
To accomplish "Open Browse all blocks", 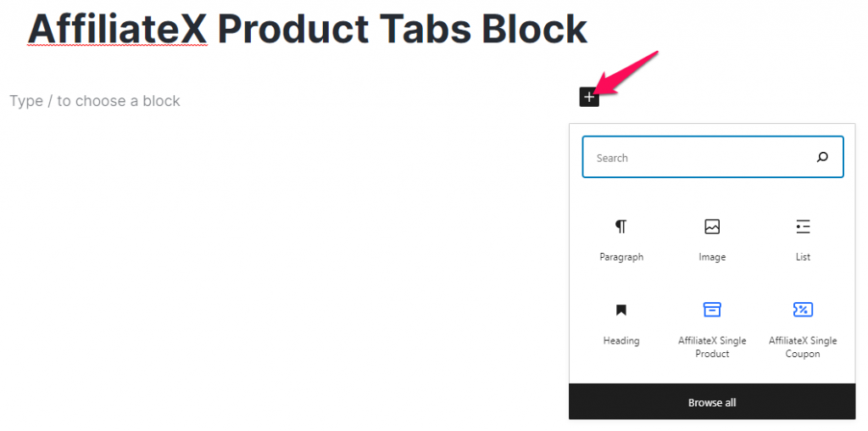I will pyautogui.click(x=712, y=402).
